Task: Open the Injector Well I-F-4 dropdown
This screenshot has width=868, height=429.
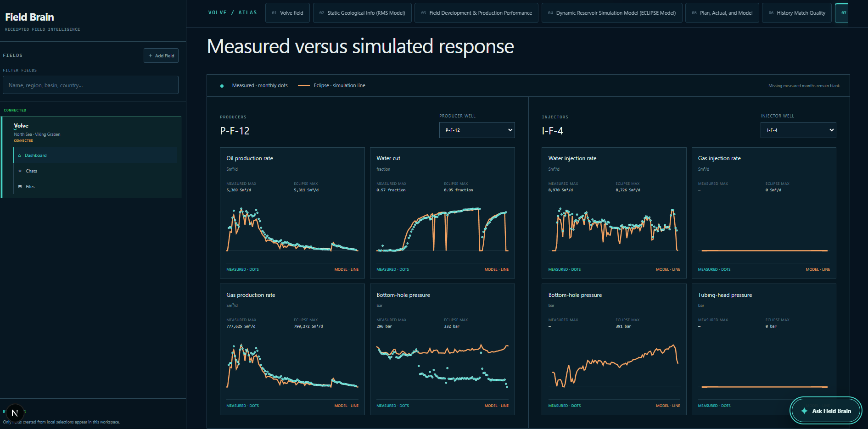Action: (798, 130)
